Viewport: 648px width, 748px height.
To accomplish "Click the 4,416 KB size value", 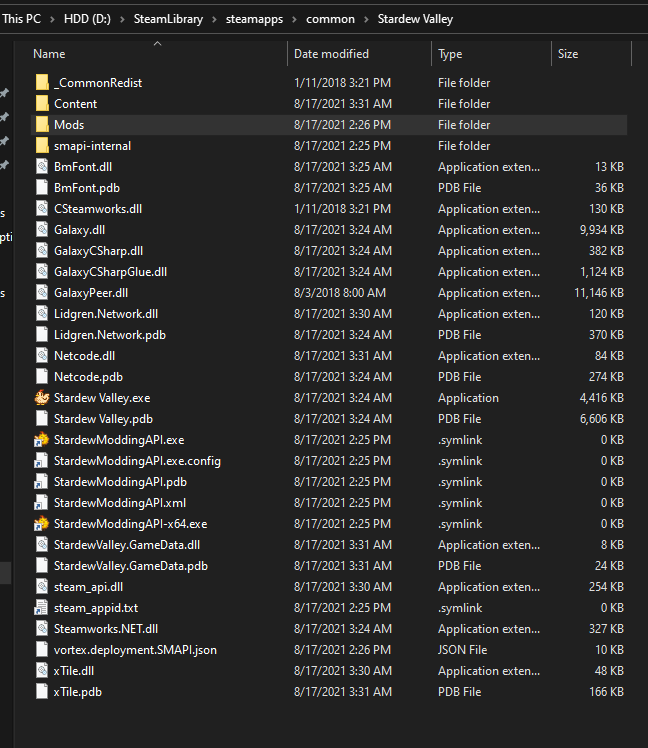I will pyautogui.click(x=601, y=397).
